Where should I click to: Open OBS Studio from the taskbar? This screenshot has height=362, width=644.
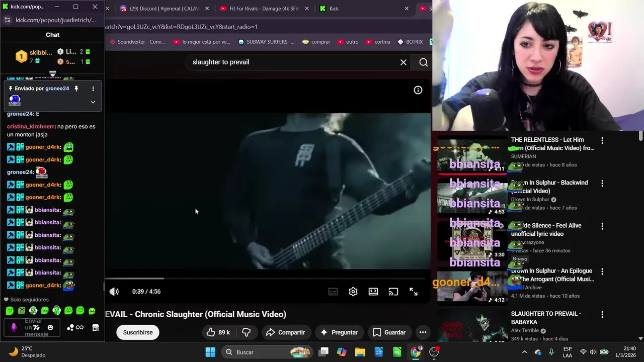[x=434, y=352]
